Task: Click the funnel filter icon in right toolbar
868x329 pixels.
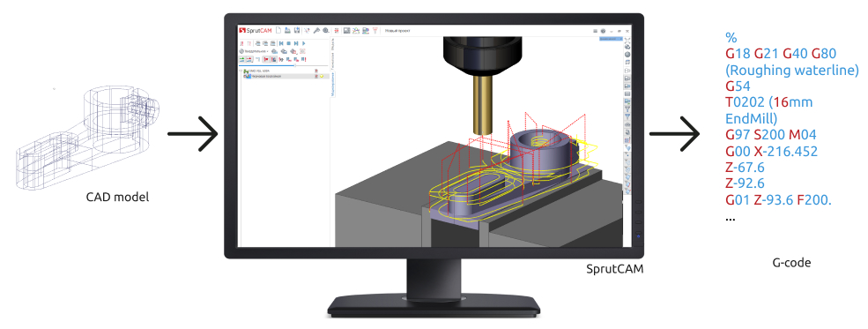Action: (x=627, y=108)
